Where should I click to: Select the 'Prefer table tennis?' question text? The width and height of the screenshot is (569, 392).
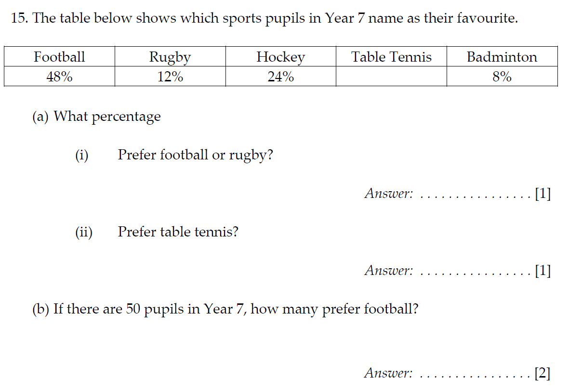(x=178, y=232)
